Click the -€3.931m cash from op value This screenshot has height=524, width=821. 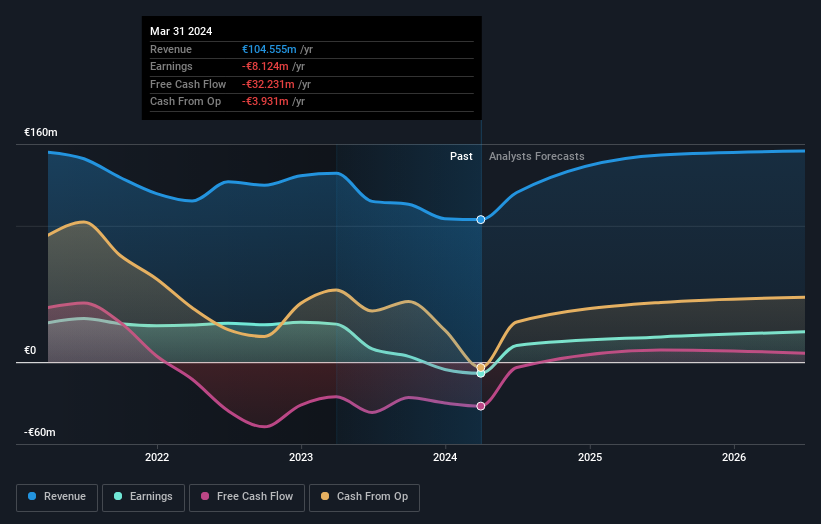click(x=265, y=102)
